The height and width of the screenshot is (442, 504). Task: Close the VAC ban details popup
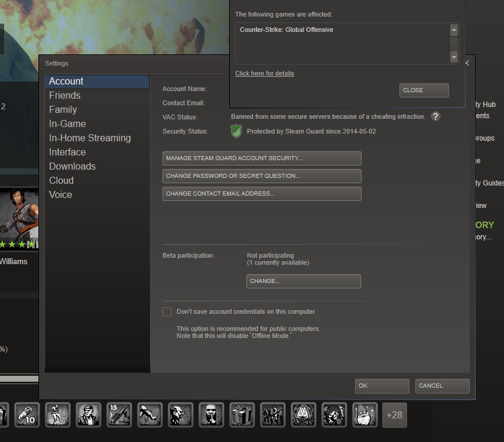pos(424,90)
